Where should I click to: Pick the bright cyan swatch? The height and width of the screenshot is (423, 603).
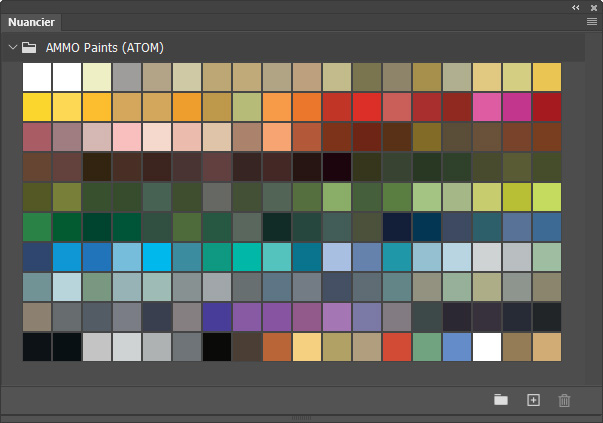point(157,257)
